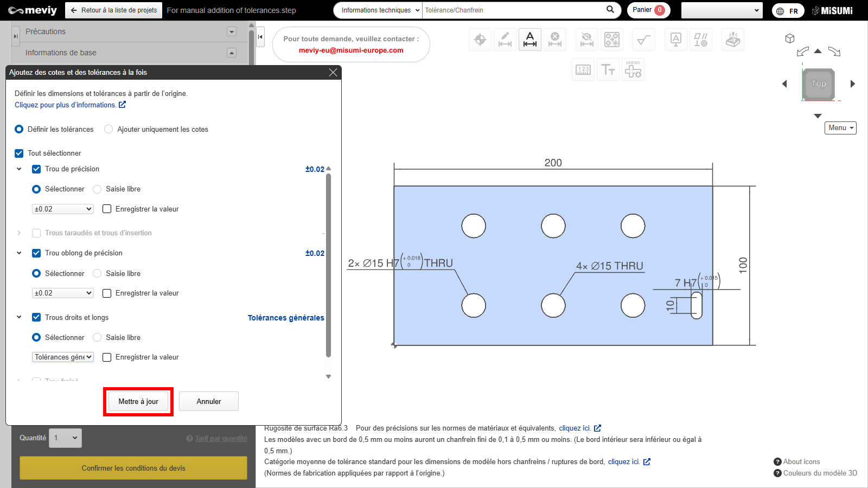Select the text size Tt icon
This screenshot has width=868, height=488.
click(608, 70)
